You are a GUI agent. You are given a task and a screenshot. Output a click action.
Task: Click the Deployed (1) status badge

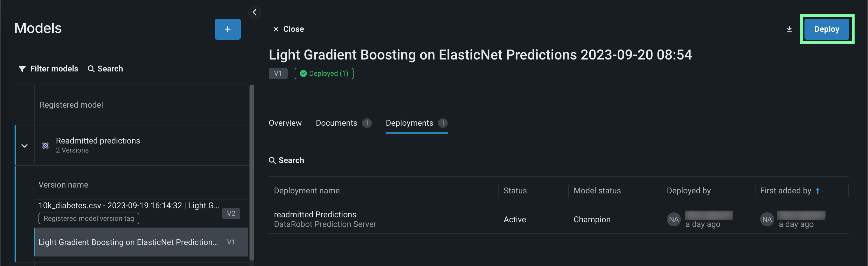coord(324,73)
